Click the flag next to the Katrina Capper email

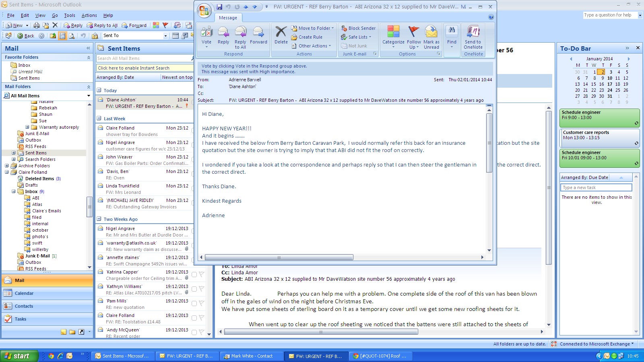[201, 274]
